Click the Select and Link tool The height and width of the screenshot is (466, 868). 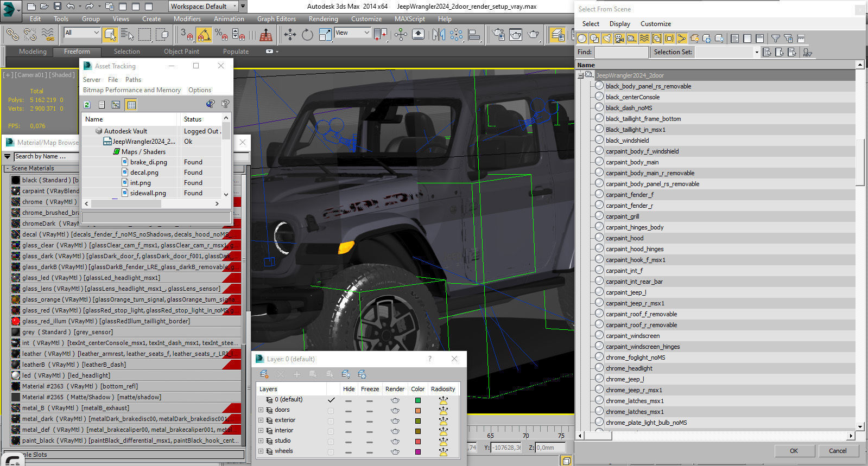click(12, 35)
